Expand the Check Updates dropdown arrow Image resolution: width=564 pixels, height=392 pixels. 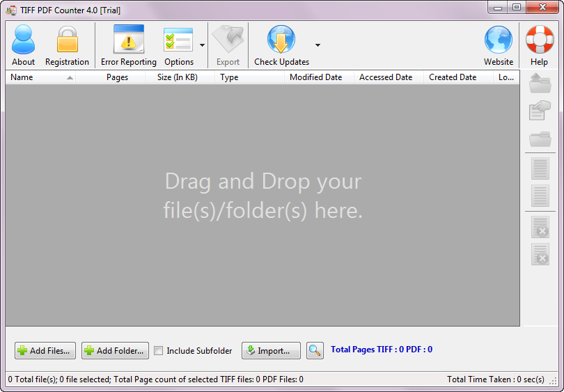point(318,45)
